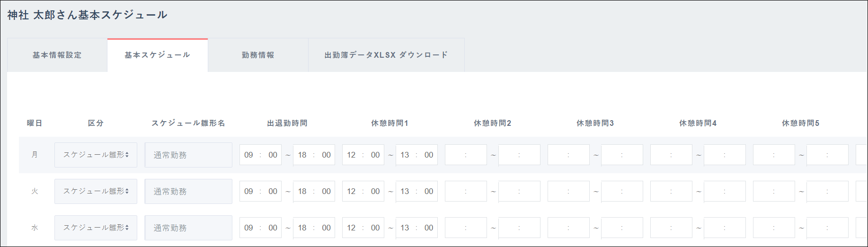Click Wednesday's end time 18:00 field
The image size is (868, 247).
(x=314, y=228)
